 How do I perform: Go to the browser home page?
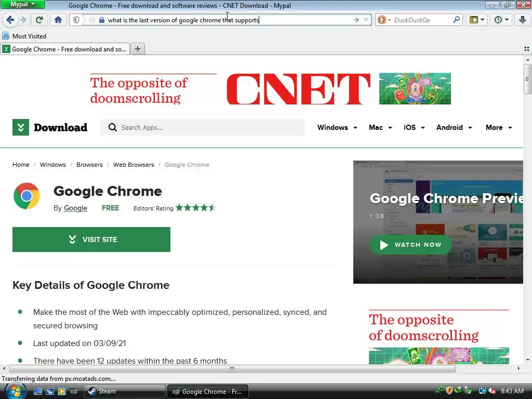click(x=58, y=20)
